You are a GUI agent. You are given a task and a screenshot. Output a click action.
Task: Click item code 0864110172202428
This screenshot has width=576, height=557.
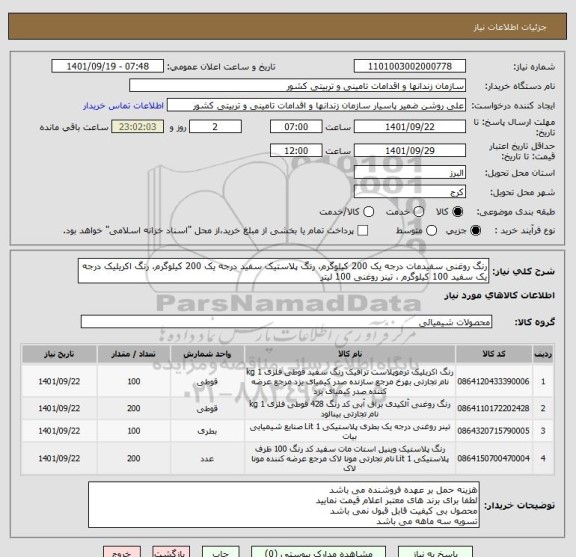coord(493,408)
